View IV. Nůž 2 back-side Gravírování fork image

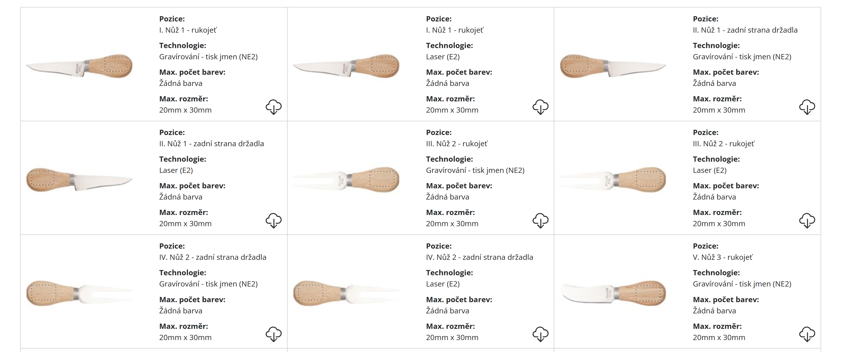(x=79, y=293)
